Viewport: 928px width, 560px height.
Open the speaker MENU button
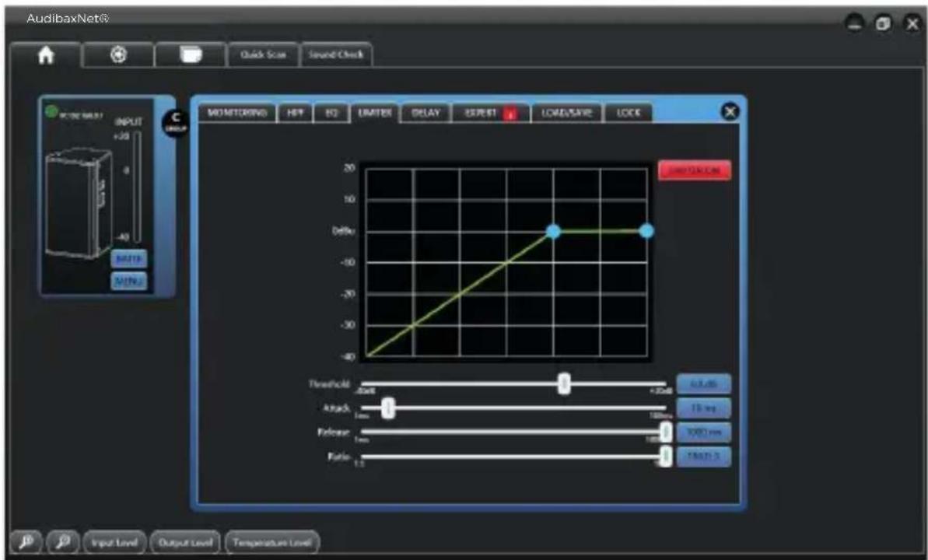(128, 281)
